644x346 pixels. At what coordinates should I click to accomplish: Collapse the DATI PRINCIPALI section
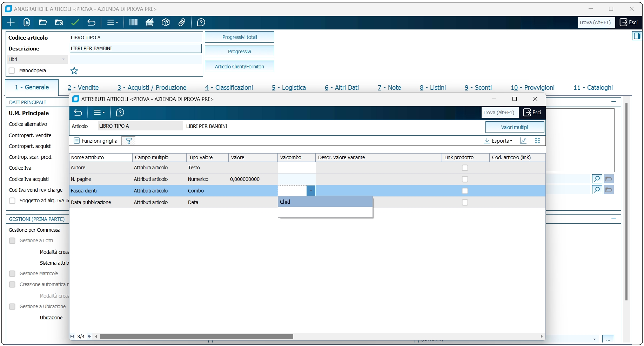[x=613, y=102]
